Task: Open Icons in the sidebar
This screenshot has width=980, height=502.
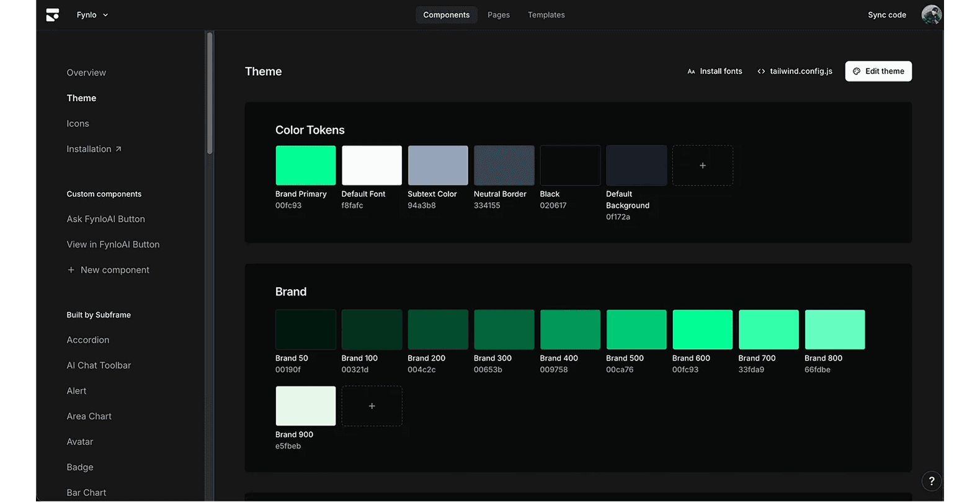Action: point(78,123)
